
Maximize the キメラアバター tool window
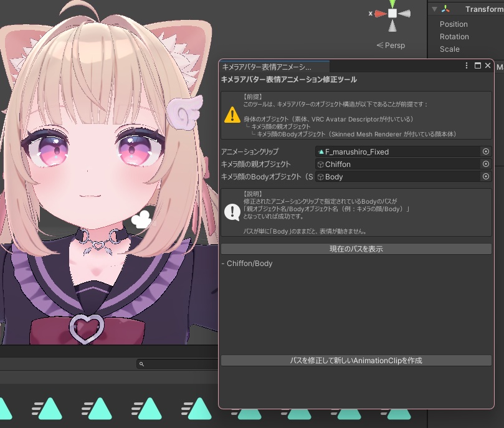click(478, 65)
